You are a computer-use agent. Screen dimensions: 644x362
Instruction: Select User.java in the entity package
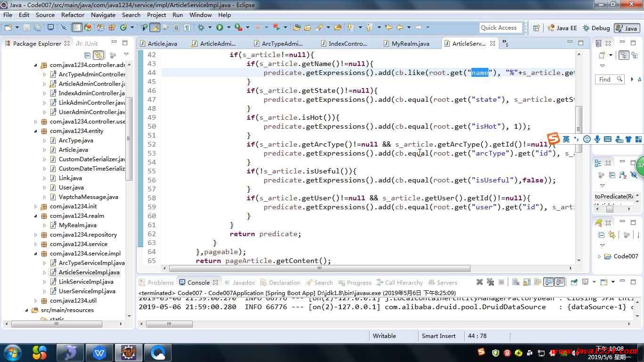[x=71, y=188]
